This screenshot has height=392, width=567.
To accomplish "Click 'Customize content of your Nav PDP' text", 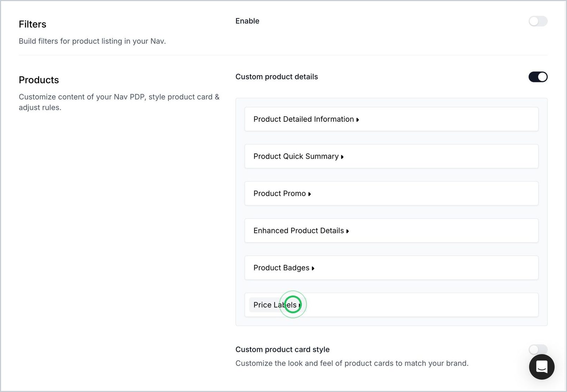I will (x=119, y=102).
